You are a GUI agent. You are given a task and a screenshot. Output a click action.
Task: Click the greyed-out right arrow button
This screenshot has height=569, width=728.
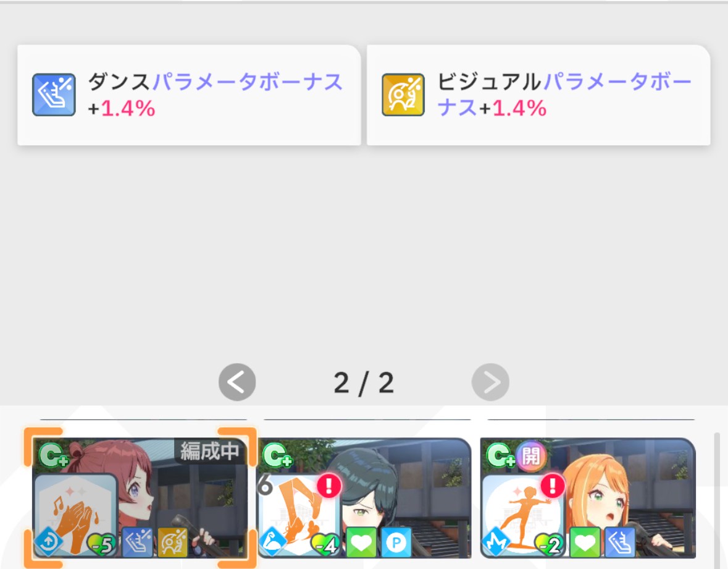[x=490, y=382]
